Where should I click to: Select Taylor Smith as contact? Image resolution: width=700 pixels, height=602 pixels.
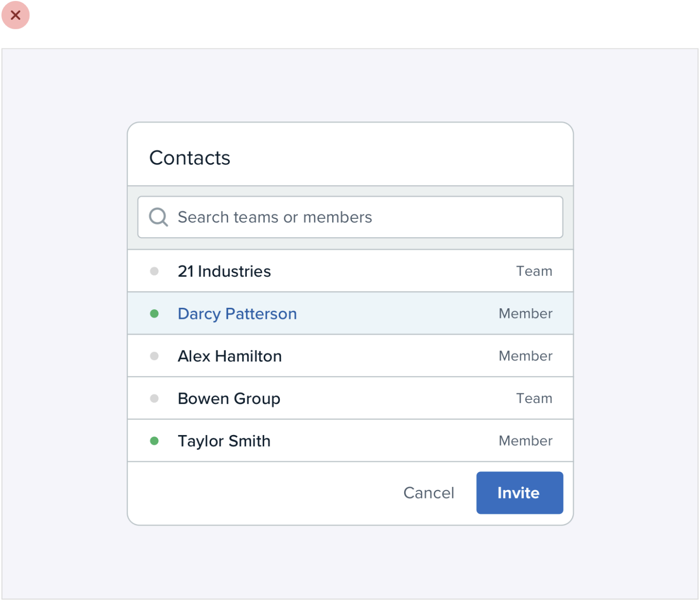point(224,441)
